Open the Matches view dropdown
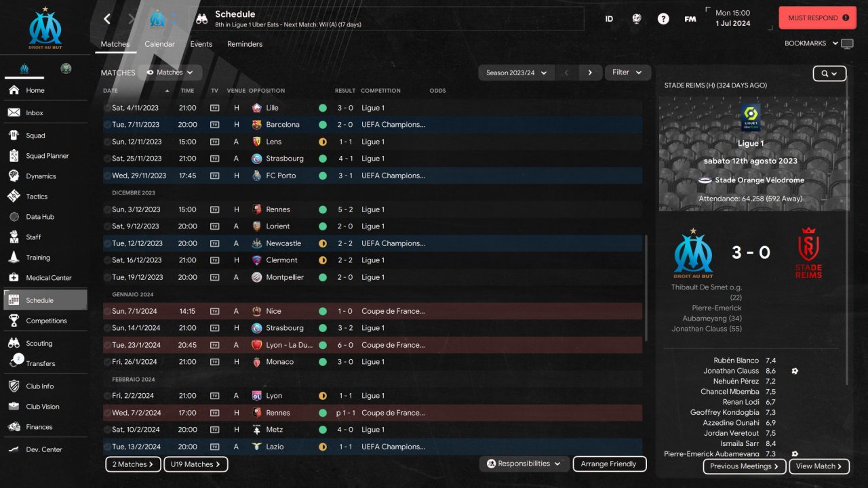868x488 pixels. (x=170, y=73)
